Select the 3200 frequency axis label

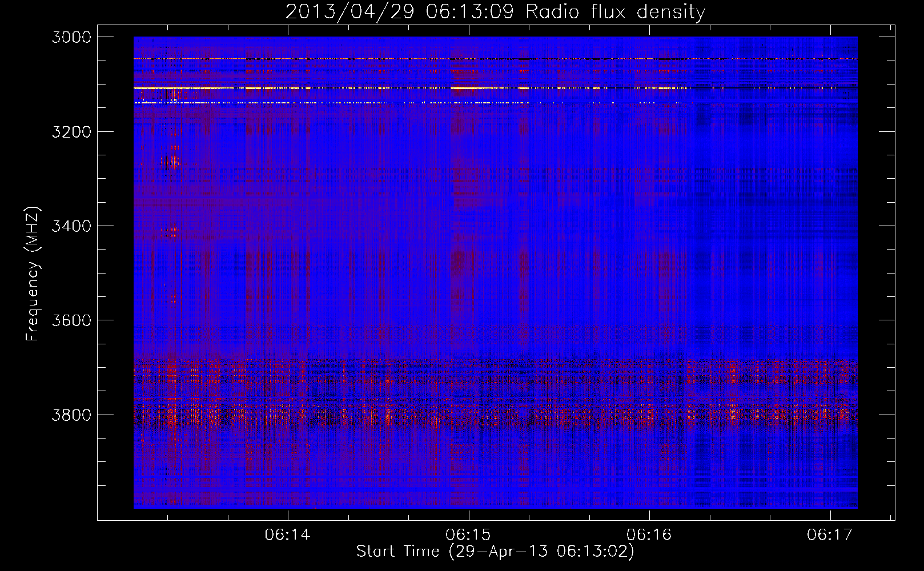71,132
